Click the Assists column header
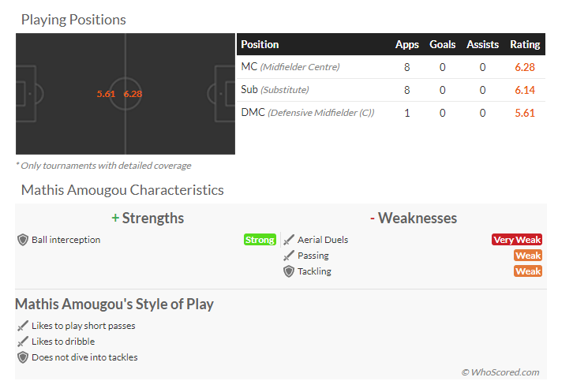Screen dimensions: 588x381 coord(482,45)
